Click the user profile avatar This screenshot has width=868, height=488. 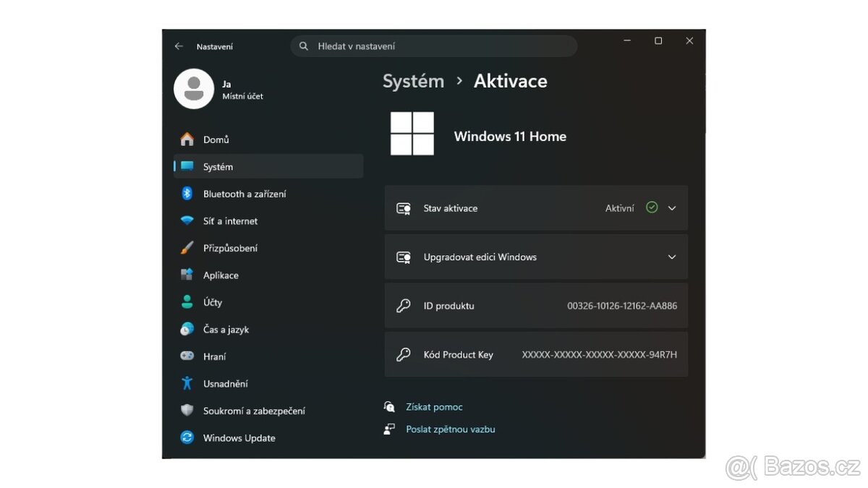click(194, 89)
